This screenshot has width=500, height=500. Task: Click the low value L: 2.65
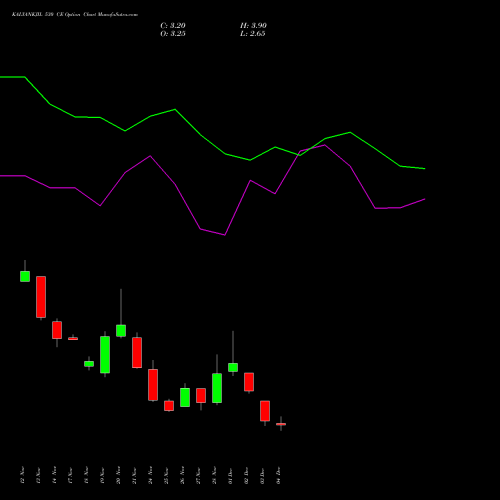coord(253,34)
